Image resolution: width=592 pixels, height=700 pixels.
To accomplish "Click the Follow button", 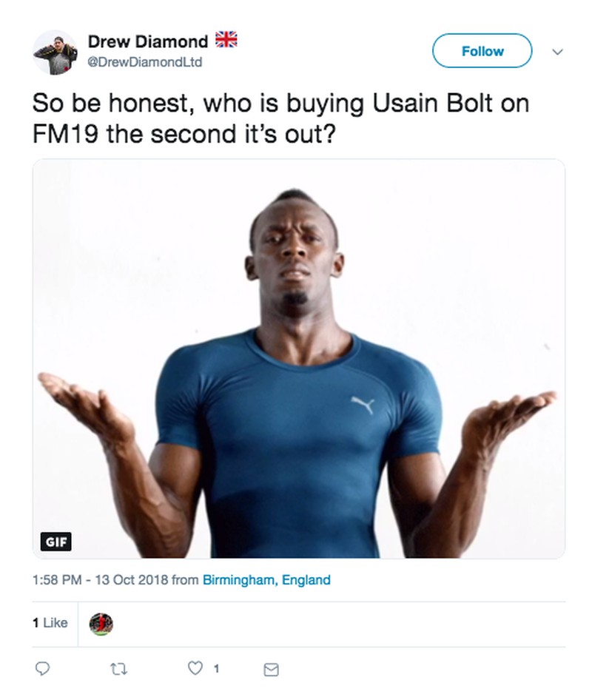I will pos(482,51).
